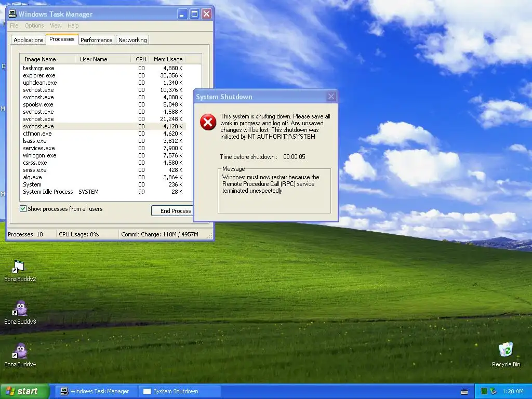Maximize the Windows Task Manager window
The image size is (532, 399).
tap(194, 14)
